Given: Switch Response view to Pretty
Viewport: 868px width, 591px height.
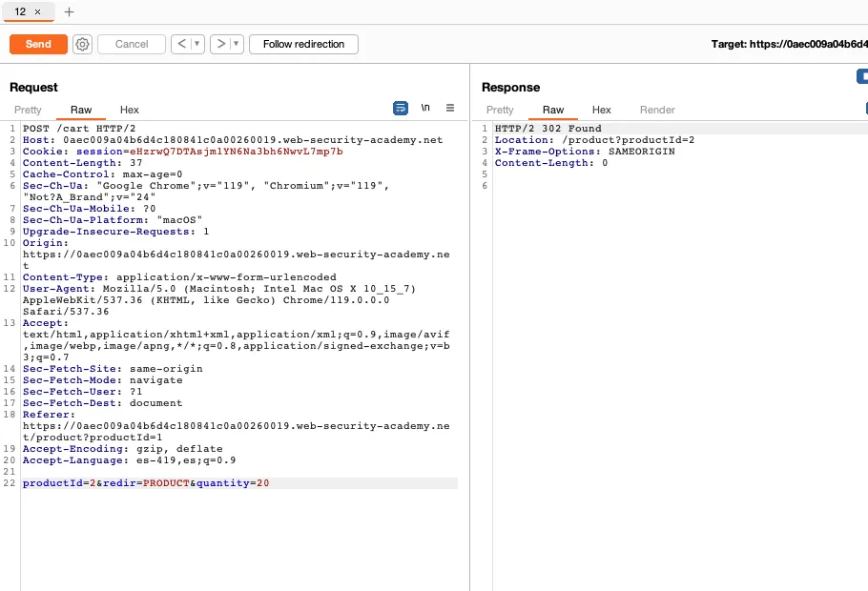Looking at the screenshot, I should [x=500, y=110].
